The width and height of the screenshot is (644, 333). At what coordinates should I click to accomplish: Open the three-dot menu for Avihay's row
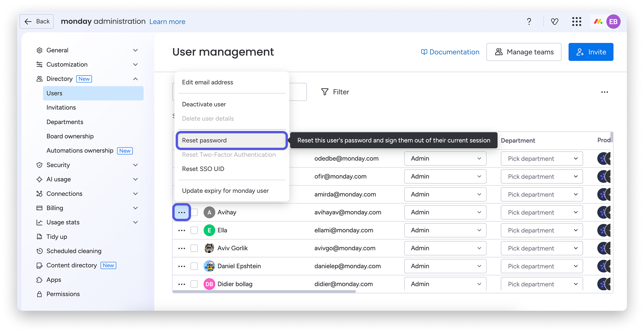181,212
